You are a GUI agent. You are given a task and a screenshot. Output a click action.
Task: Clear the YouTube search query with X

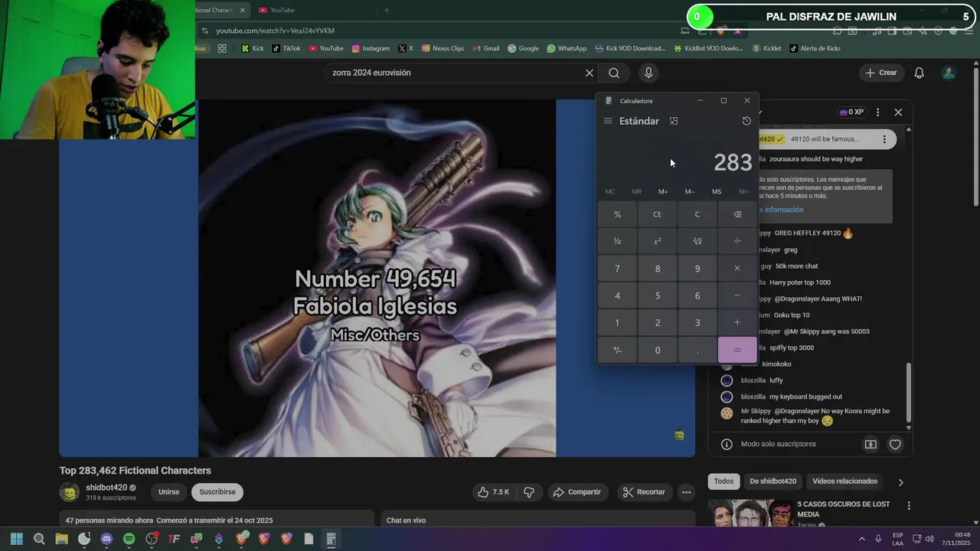pos(590,73)
